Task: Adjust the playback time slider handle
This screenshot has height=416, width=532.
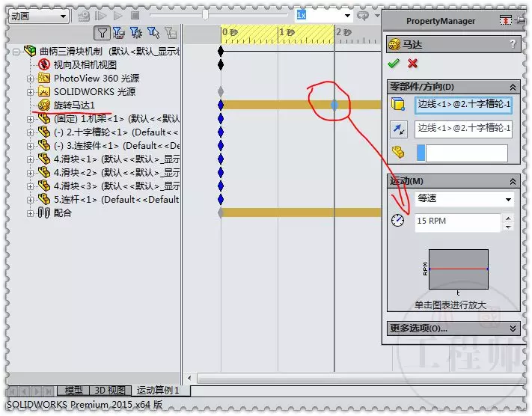Action: 205,15
